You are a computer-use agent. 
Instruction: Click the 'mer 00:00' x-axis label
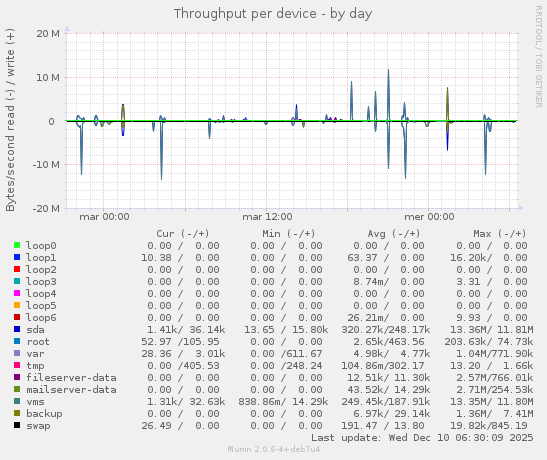(x=429, y=217)
